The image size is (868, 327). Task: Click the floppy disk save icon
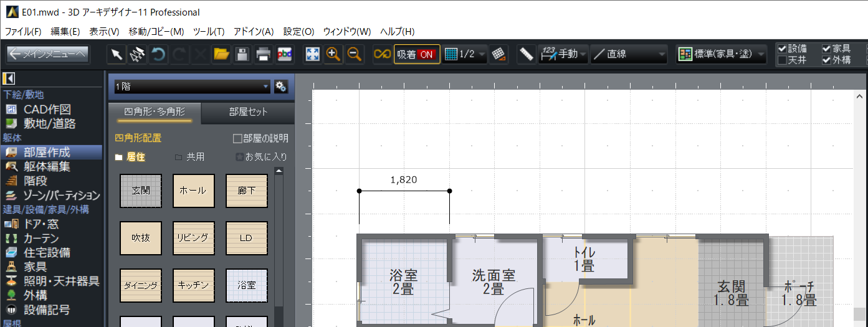point(242,54)
